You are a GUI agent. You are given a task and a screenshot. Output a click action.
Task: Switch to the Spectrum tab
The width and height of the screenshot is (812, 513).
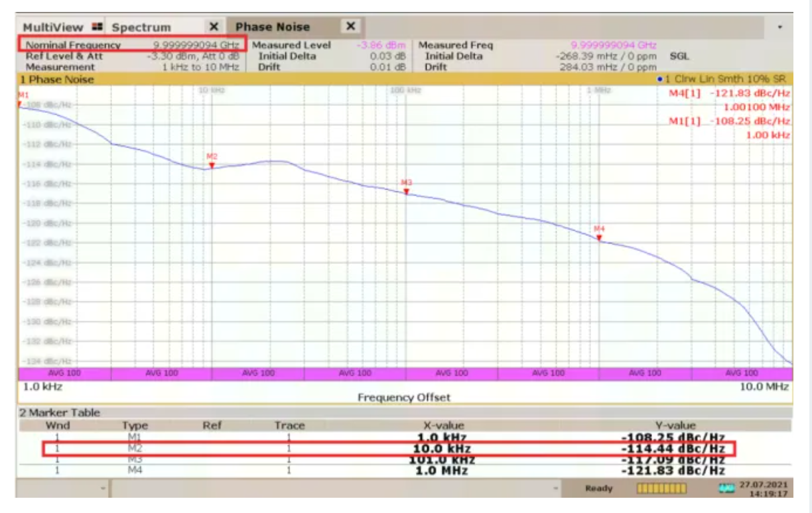click(x=141, y=27)
